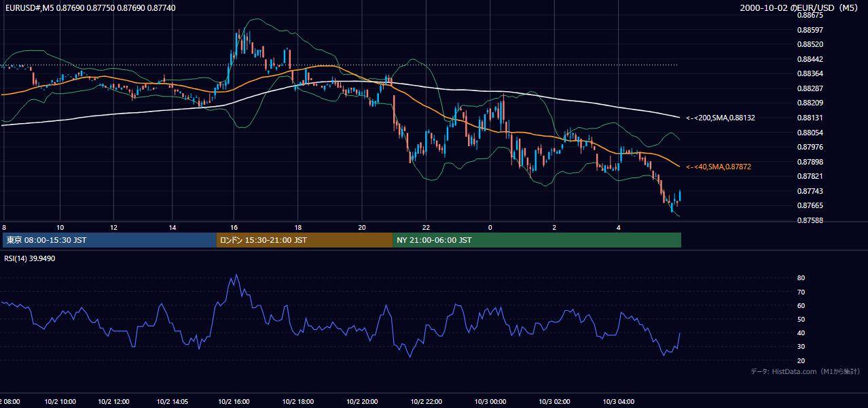Image resolution: width=868 pixels, height=408 pixels.
Task: Click the 10/2 16:00 date axis label
Action: [x=234, y=401]
